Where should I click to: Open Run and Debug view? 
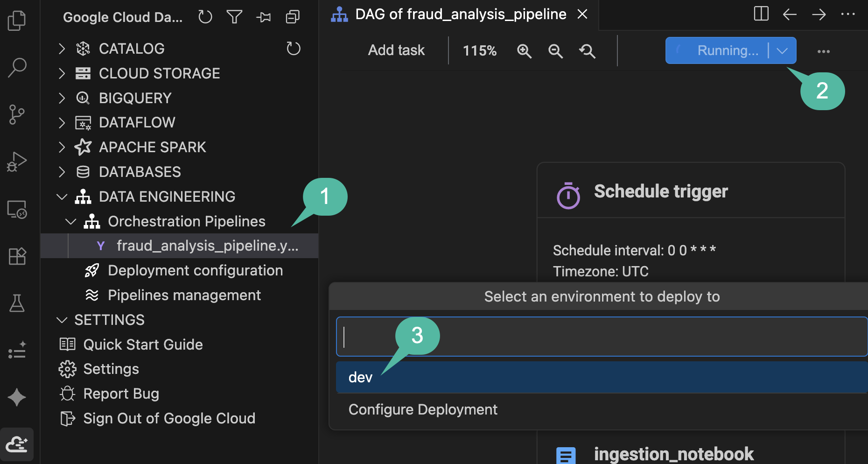(x=17, y=162)
